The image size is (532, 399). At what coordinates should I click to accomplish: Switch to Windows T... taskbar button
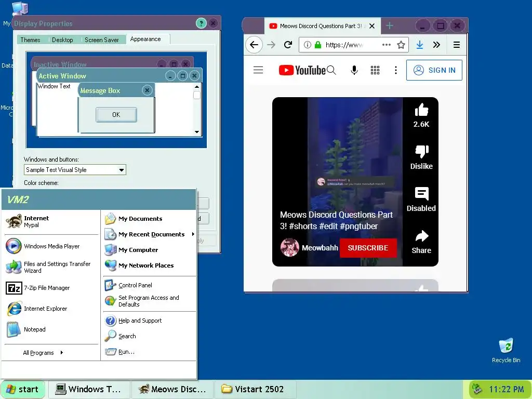pyautogui.click(x=89, y=389)
